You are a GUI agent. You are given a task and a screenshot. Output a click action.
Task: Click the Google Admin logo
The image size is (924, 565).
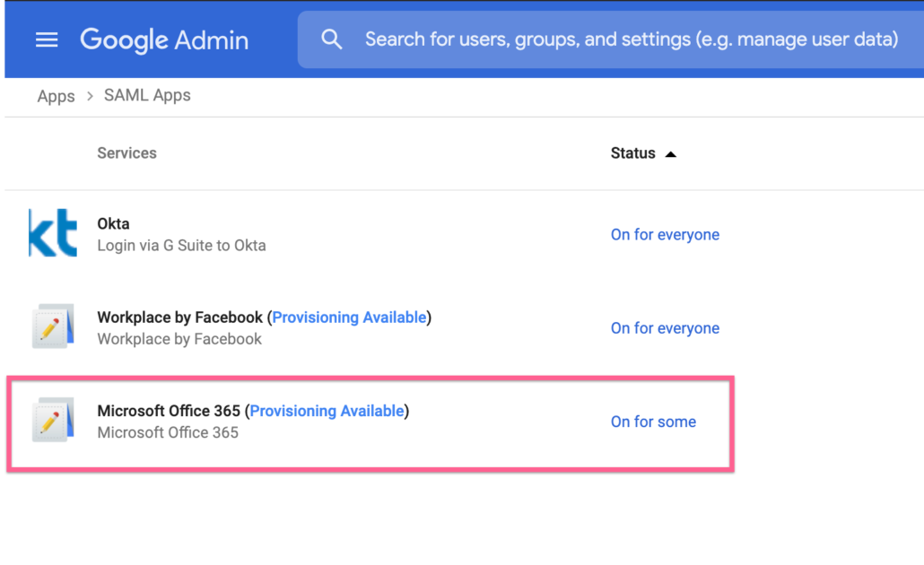point(164,40)
